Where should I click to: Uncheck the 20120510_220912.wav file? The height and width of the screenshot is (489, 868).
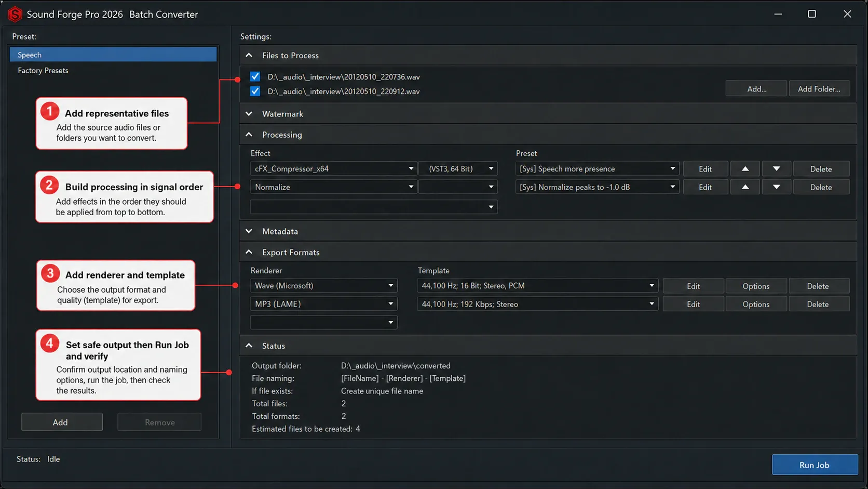tap(255, 91)
